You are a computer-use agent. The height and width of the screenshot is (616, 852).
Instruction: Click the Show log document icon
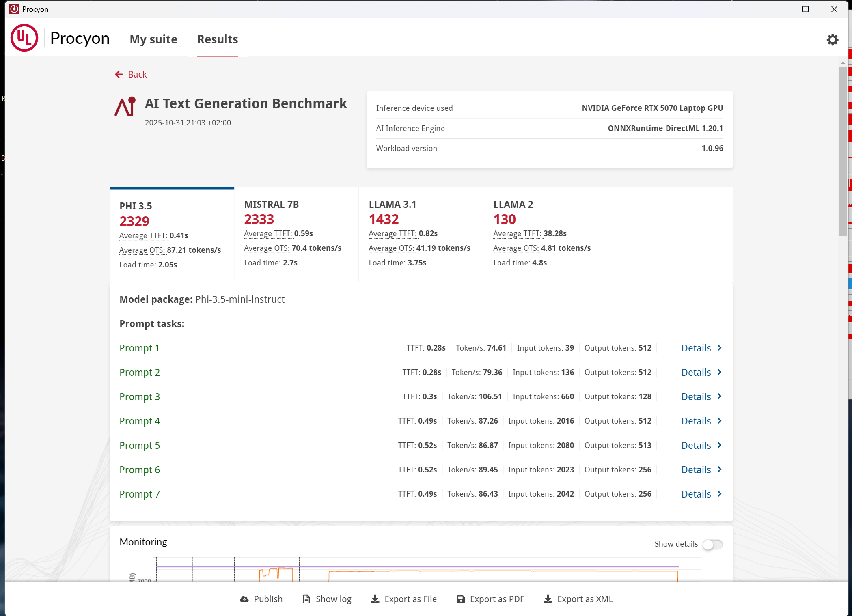(306, 599)
